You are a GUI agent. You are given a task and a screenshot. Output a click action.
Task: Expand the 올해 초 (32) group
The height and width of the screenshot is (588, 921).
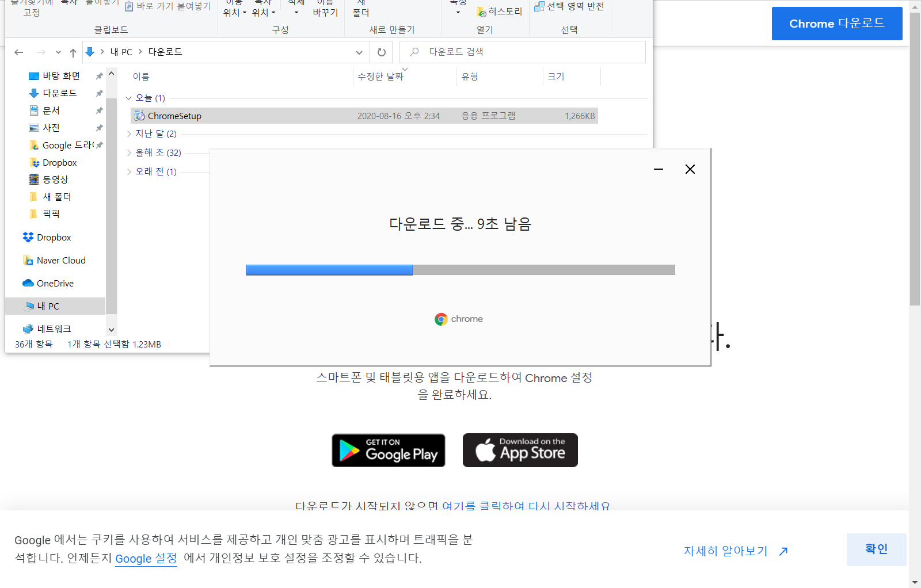tap(129, 152)
